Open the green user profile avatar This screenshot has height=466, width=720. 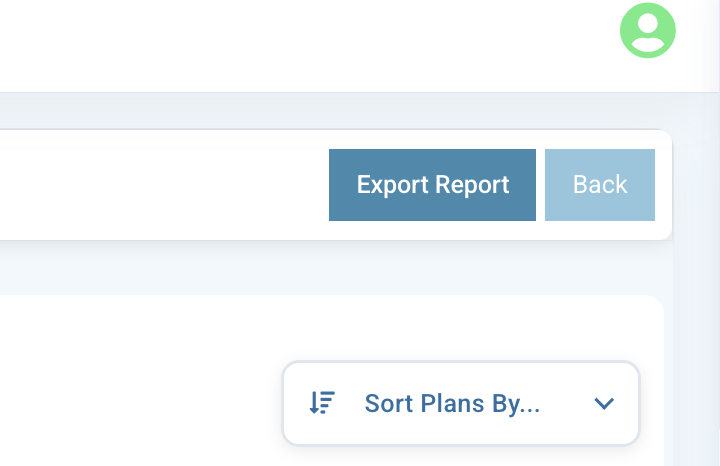pyautogui.click(x=648, y=30)
